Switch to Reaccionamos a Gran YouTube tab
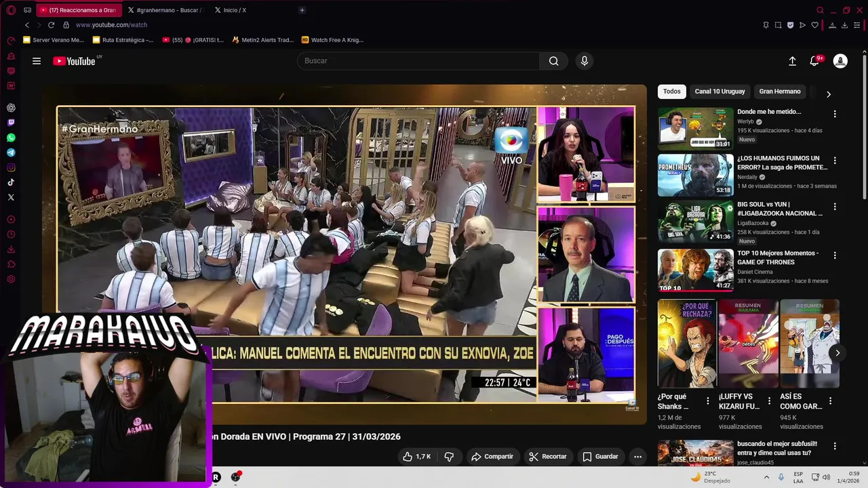868x488 pixels. (78, 10)
